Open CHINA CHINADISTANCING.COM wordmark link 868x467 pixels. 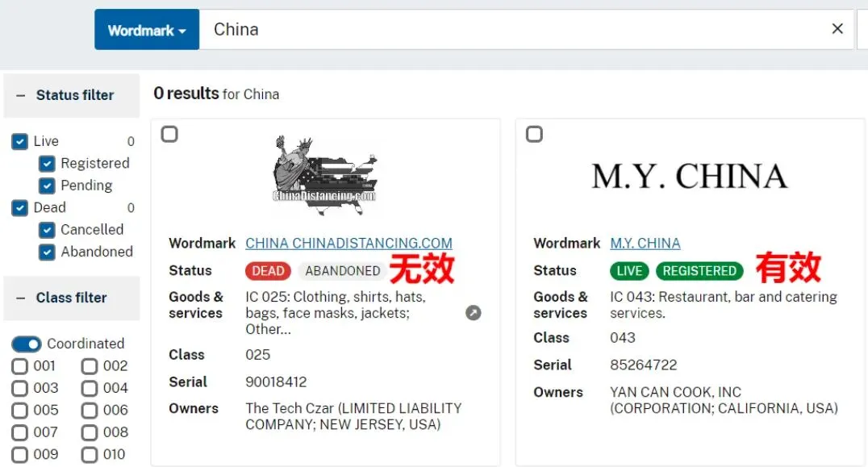tap(348, 243)
